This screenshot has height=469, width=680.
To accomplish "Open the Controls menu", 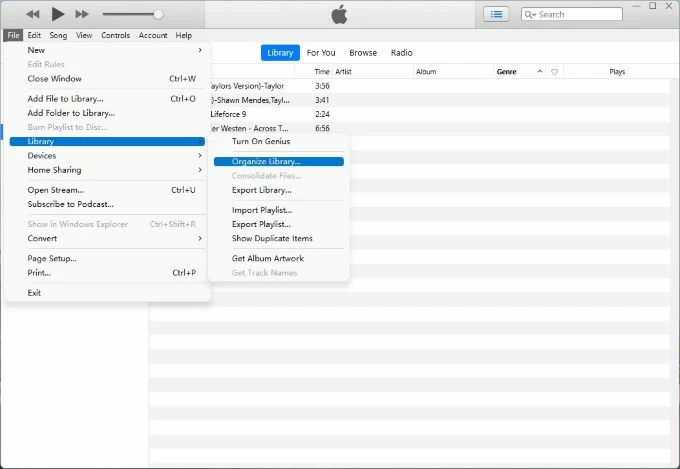I will [116, 35].
